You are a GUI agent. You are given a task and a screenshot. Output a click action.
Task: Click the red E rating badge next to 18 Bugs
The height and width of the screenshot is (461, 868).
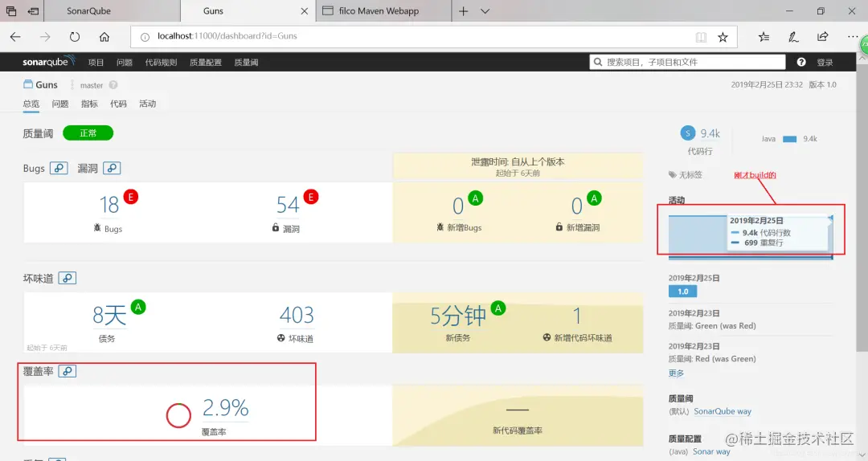131,197
